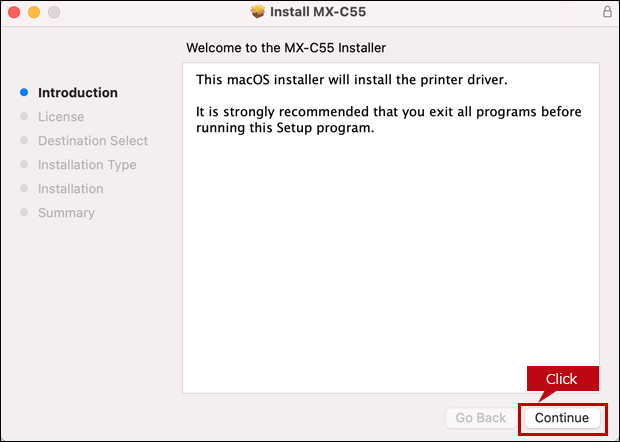Click the Welcome to the MX-C55 Installer heading
This screenshot has height=442, width=620.
(286, 47)
